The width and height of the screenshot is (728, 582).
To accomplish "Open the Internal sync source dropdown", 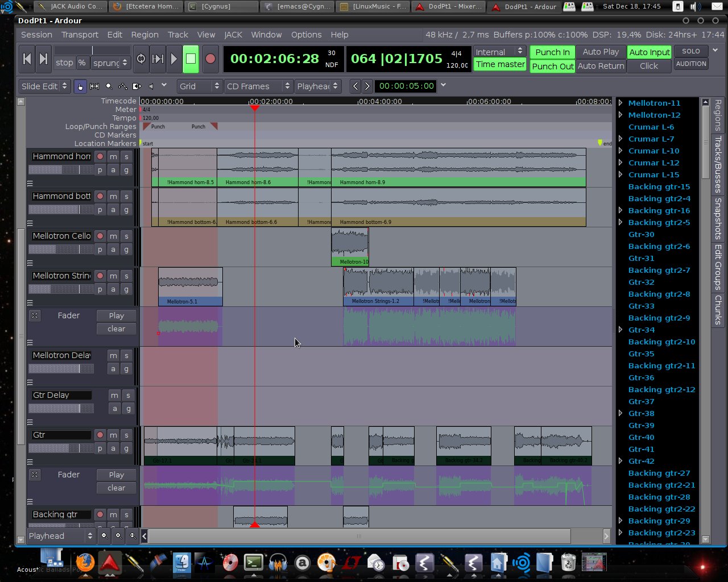I will click(x=499, y=52).
